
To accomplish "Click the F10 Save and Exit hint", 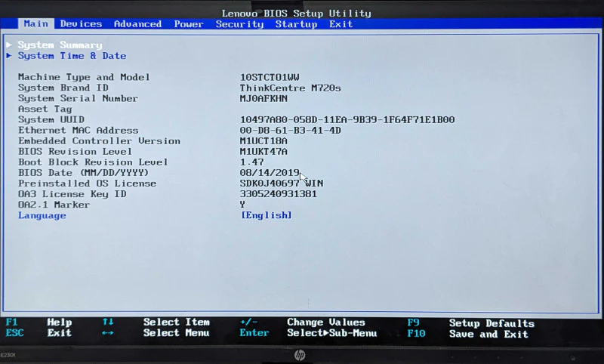I will [x=467, y=334].
